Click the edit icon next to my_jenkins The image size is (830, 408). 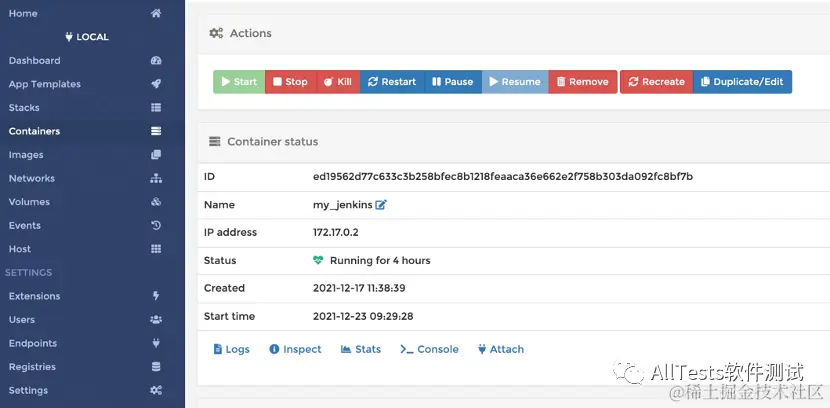pyautogui.click(x=381, y=204)
